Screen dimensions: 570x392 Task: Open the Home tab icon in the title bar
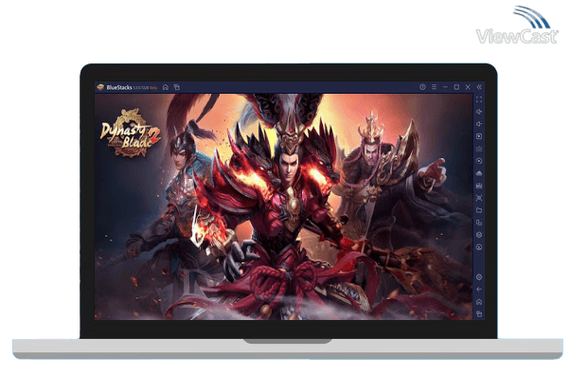click(x=166, y=87)
